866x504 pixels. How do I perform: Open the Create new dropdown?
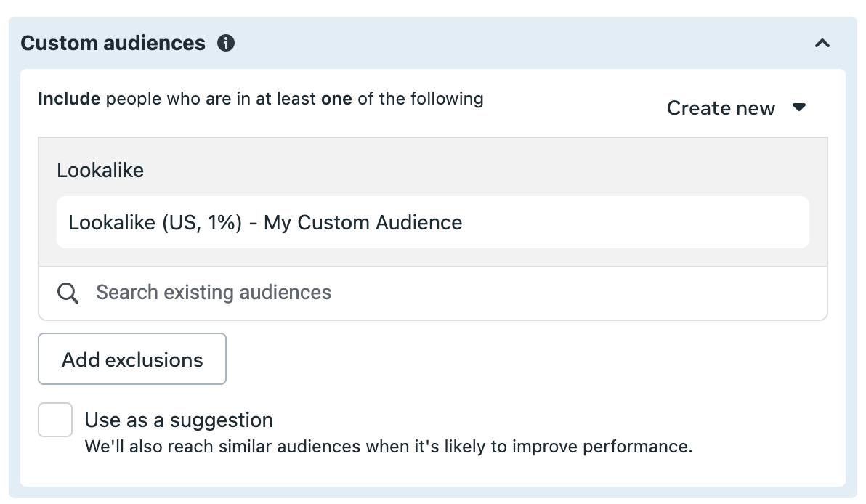[x=737, y=107]
